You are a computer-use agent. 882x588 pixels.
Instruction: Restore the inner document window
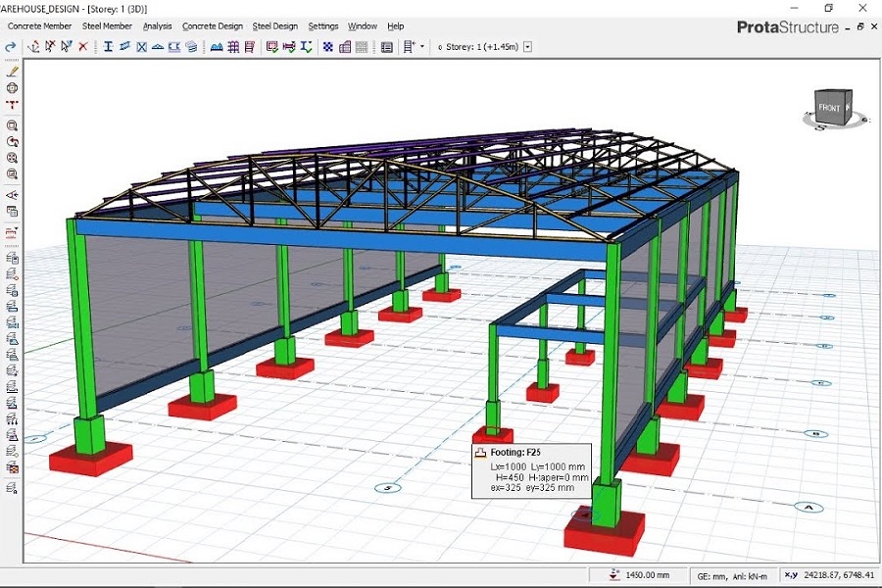point(860,26)
